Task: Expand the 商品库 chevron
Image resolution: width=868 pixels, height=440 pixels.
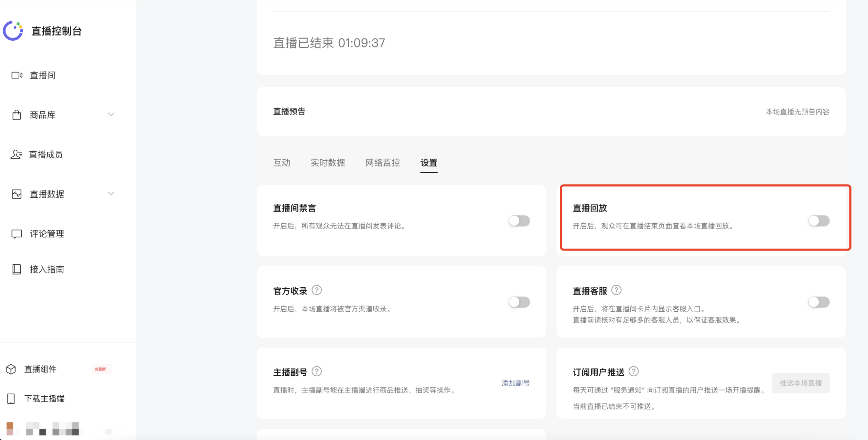Action: [x=111, y=115]
